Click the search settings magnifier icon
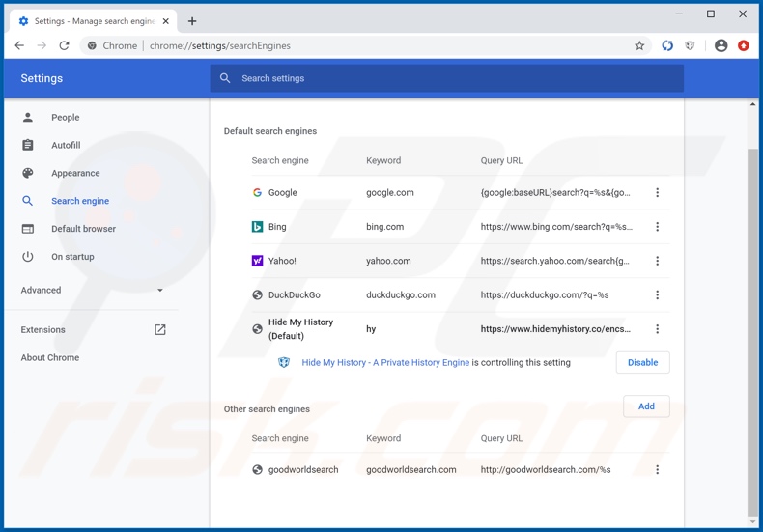Viewport: 763px width, 532px height. pyautogui.click(x=225, y=78)
